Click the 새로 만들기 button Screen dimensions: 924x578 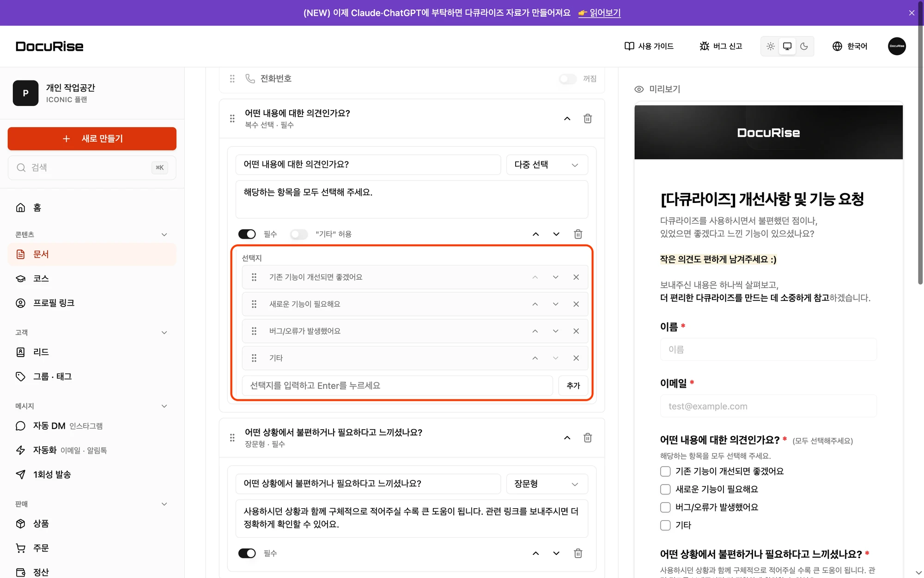(x=92, y=139)
